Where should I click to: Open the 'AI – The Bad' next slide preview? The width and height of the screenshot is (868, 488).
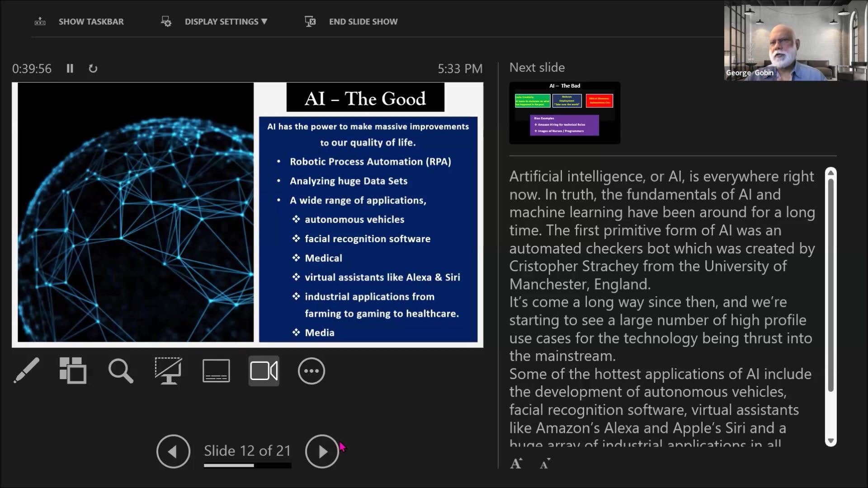pyautogui.click(x=564, y=113)
